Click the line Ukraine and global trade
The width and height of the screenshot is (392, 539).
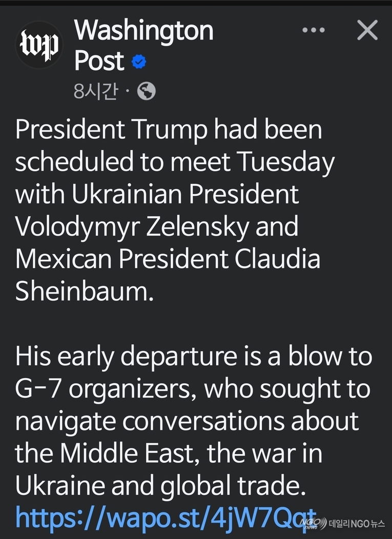(160, 485)
